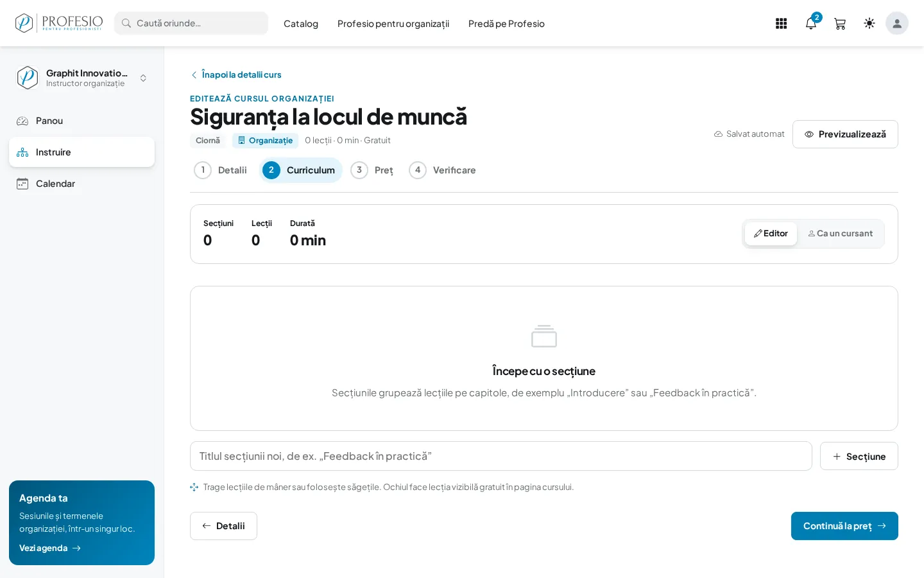This screenshot has width=924, height=578.
Task: Open user profile avatar menu
Action: [x=897, y=24]
